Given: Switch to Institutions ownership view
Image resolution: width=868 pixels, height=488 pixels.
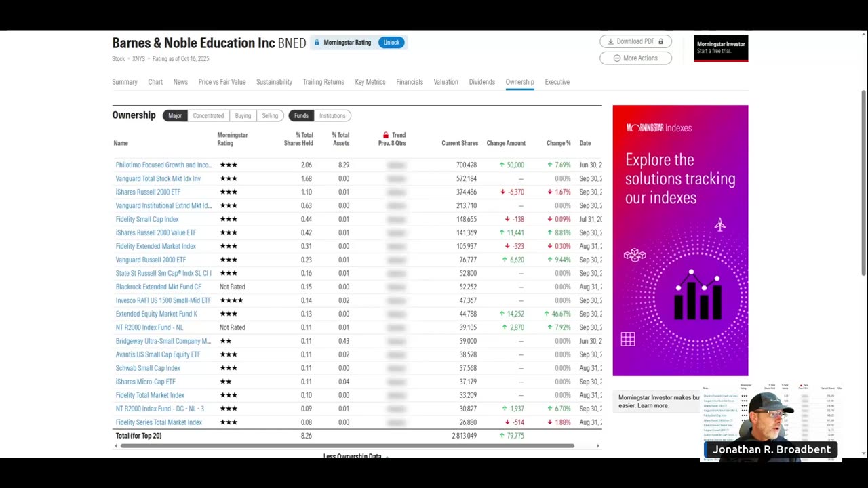Looking at the screenshot, I should point(332,115).
